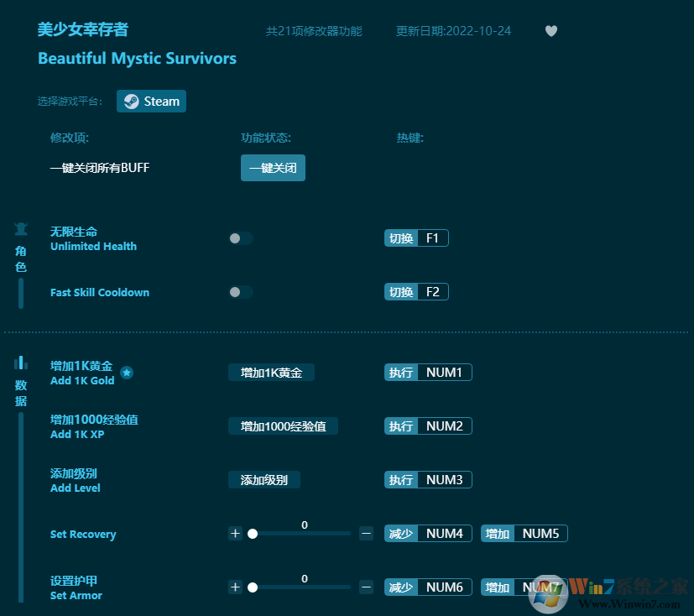Click the star icon beside Add 1K Gold

(x=127, y=373)
